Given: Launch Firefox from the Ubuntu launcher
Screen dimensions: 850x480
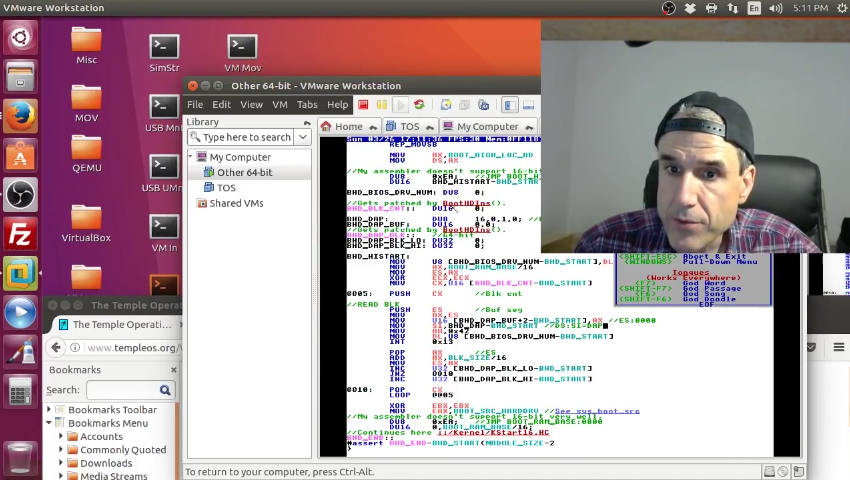Looking at the screenshot, I should click(x=21, y=116).
